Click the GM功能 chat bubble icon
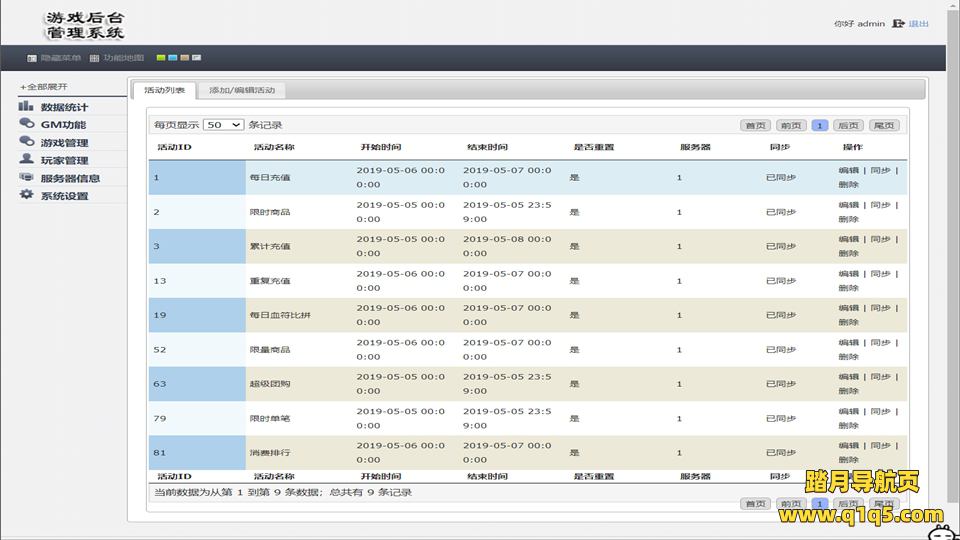 (x=26, y=124)
